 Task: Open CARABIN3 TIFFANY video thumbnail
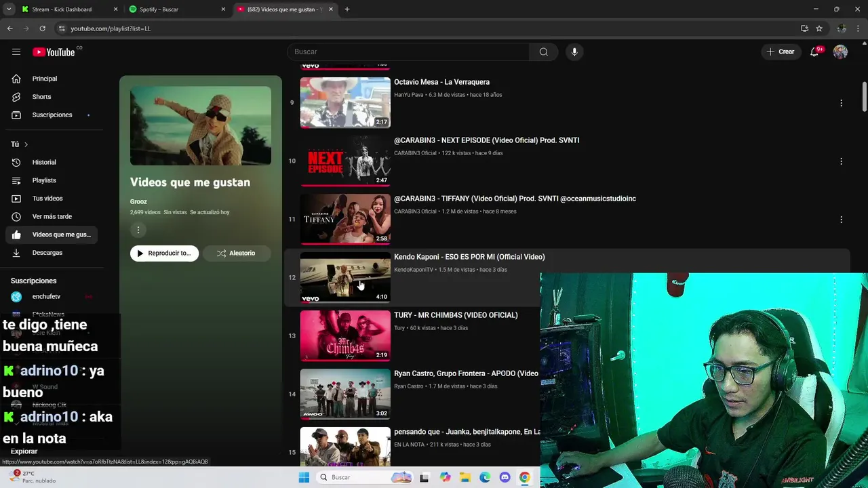[x=345, y=219]
